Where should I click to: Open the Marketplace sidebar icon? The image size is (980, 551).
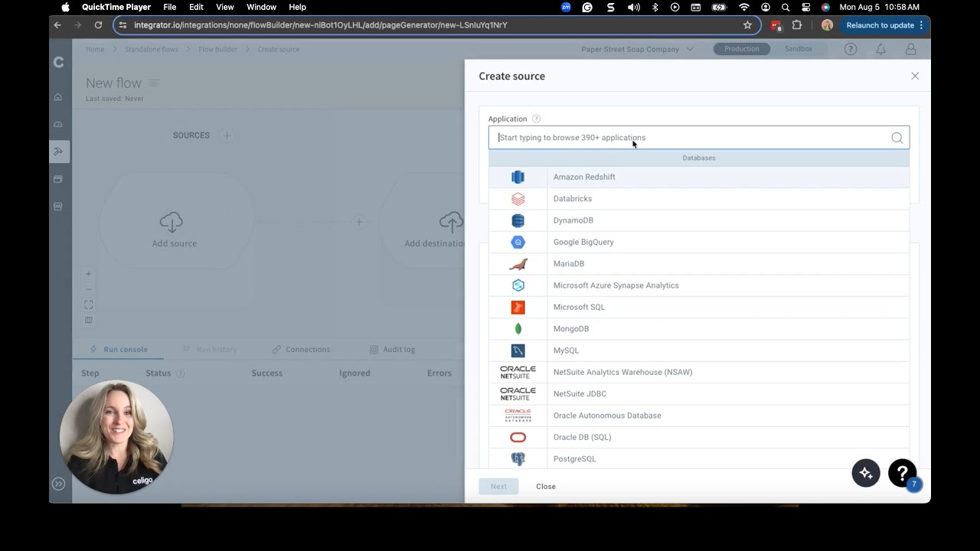(58, 207)
